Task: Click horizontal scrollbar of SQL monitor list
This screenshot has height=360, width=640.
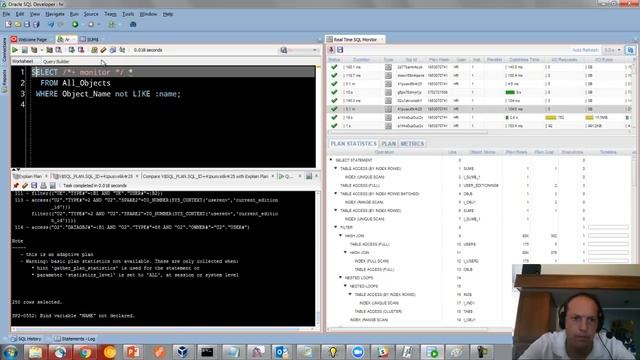Action: pos(408,132)
